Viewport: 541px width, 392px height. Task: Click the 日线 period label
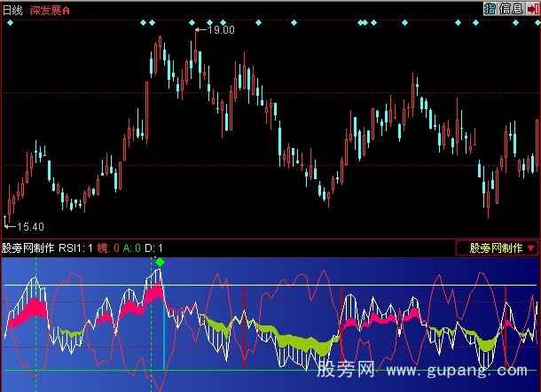[13, 8]
